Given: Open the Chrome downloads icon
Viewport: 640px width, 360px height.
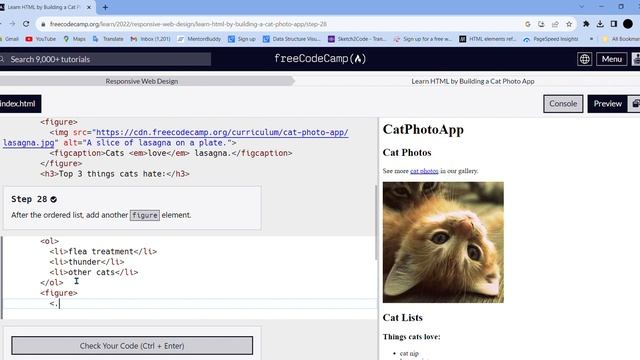Looking at the screenshot, I should coord(600,24).
